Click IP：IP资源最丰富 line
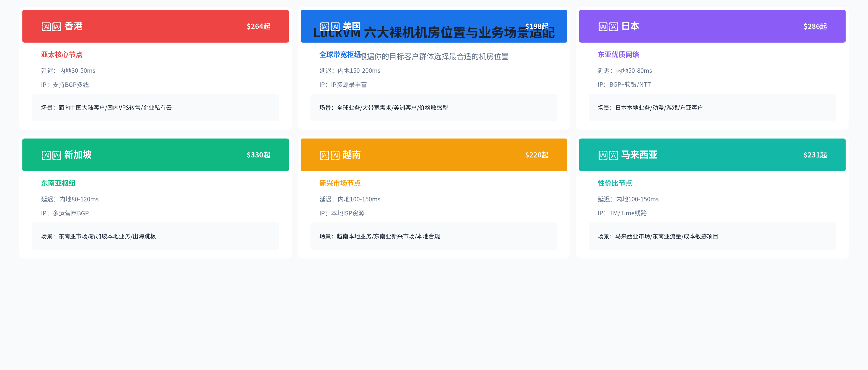 (343, 85)
